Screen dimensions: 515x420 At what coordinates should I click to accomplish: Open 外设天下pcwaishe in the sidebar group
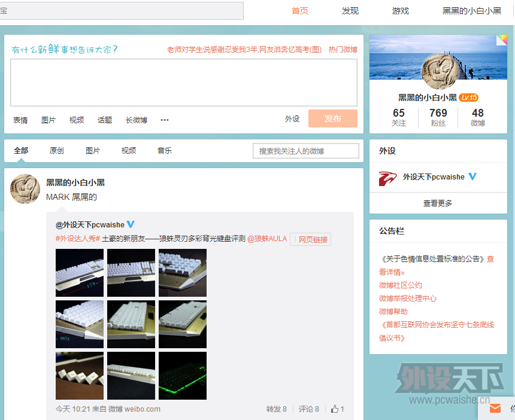pos(434,177)
